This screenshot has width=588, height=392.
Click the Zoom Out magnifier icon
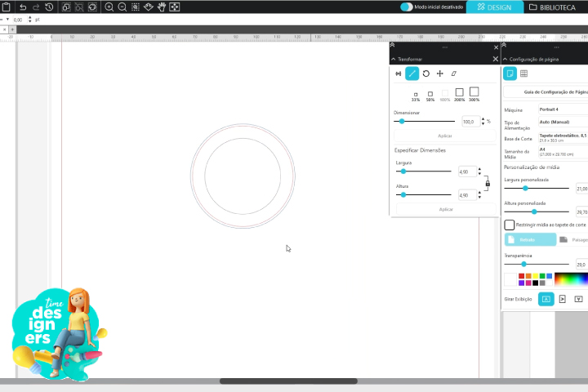click(x=122, y=7)
